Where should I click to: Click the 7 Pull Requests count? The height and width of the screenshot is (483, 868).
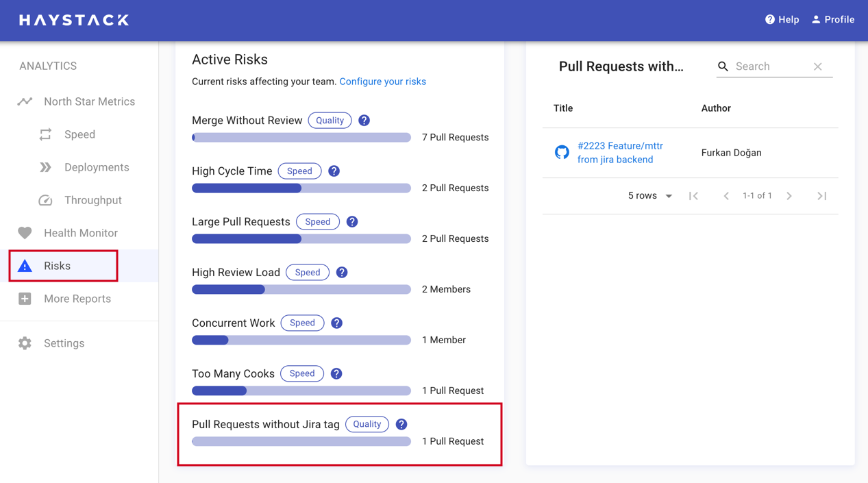click(x=456, y=138)
